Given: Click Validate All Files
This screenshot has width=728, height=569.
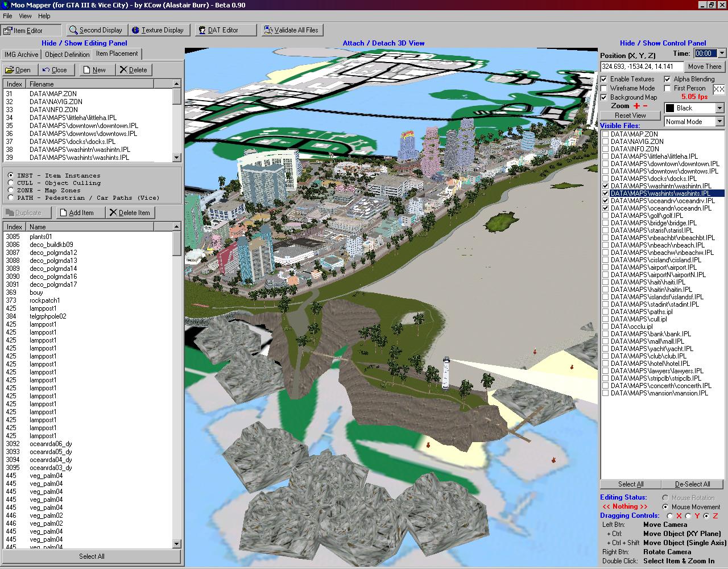Looking at the screenshot, I should coord(292,30).
